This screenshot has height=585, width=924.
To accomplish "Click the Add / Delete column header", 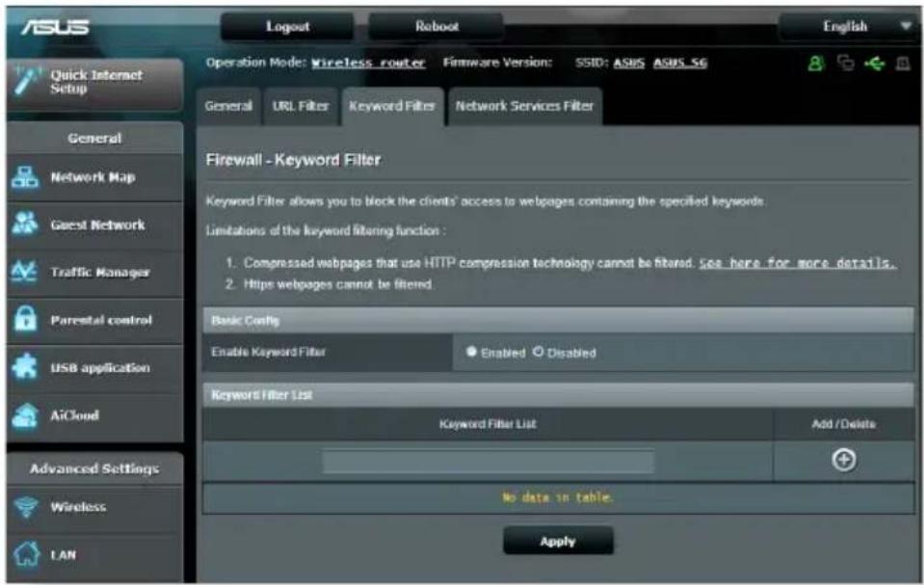I will coord(843,424).
